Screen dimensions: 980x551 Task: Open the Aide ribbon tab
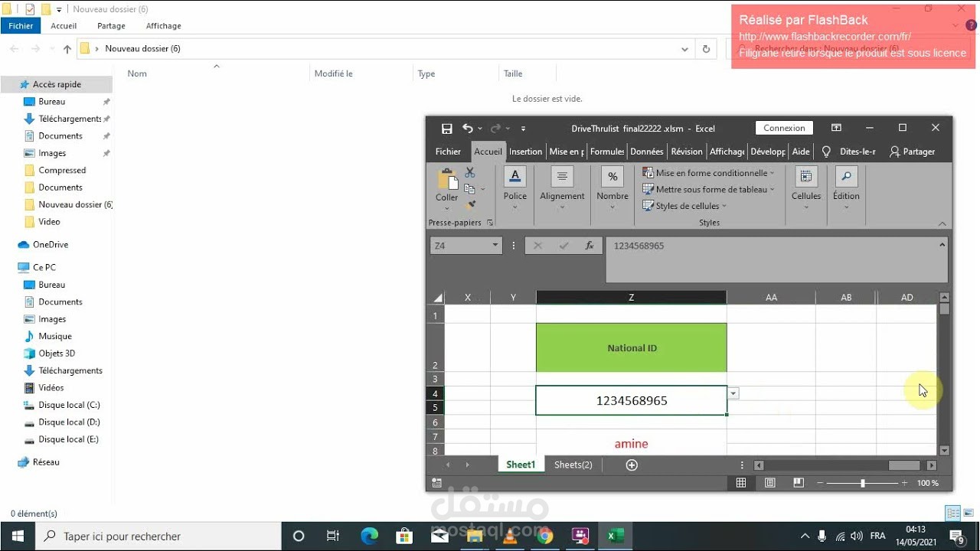tap(801, 152)
